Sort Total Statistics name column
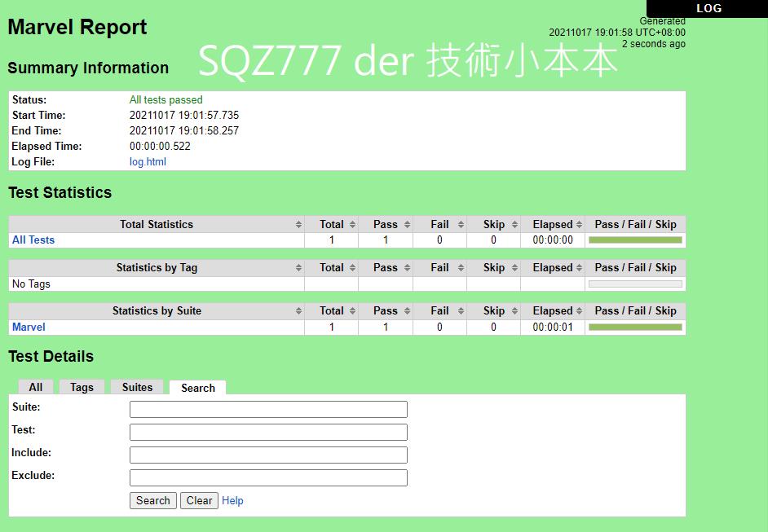 point(298,224)
